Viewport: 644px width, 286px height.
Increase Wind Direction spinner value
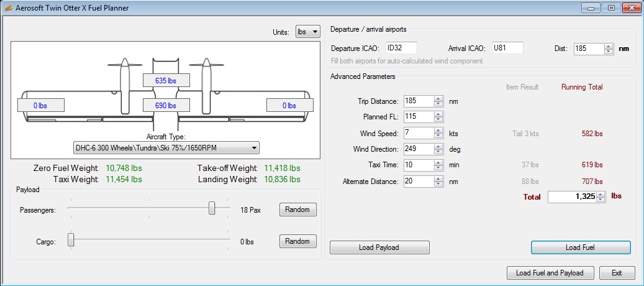click(x=438, y=146)
